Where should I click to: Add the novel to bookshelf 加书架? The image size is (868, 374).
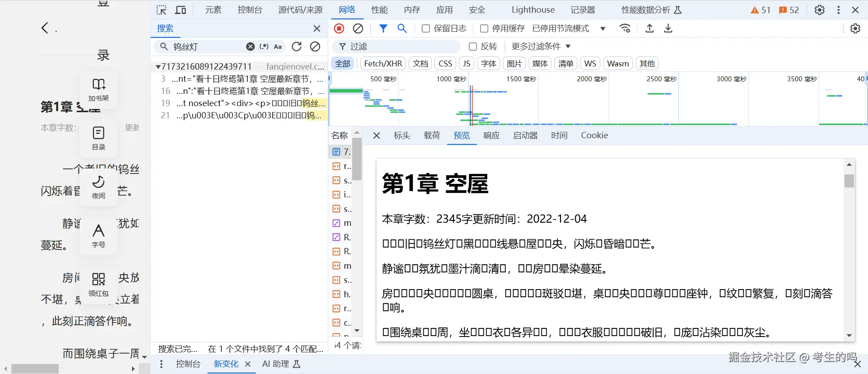point(99,89)
